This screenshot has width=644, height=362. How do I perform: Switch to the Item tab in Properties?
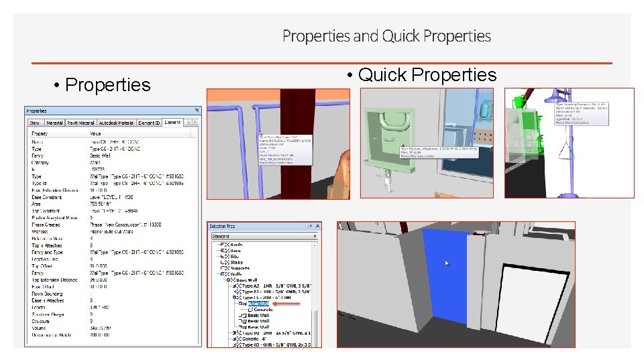pyautogui.click(x=35, y=123)
